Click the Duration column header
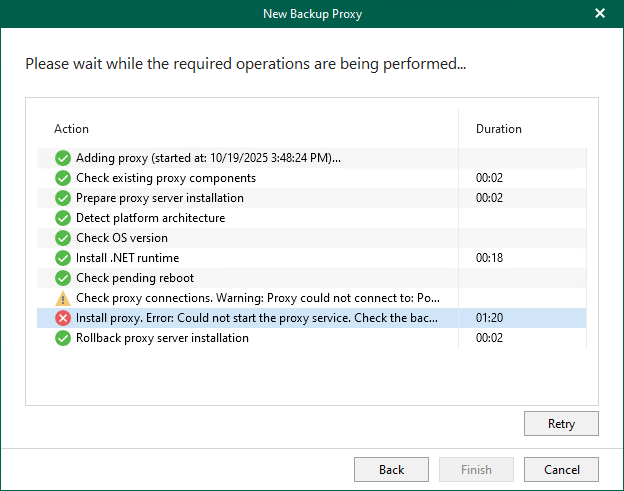 click(x=498, y=129)
